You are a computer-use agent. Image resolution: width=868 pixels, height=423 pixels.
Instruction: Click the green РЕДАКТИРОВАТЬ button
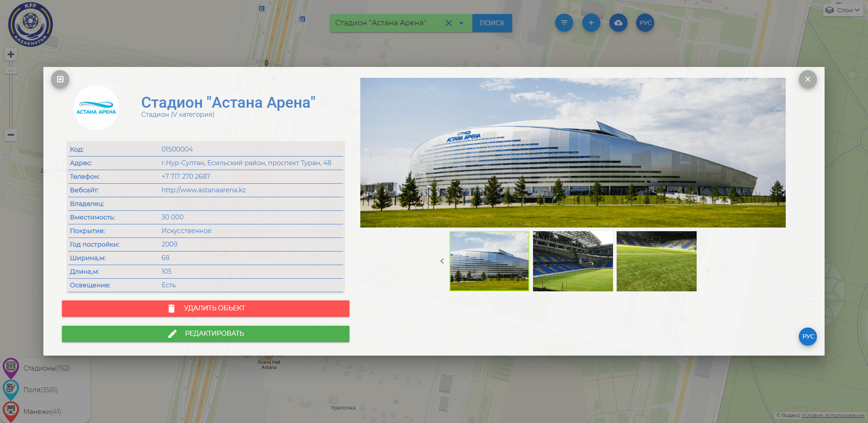tap(206, 334)
